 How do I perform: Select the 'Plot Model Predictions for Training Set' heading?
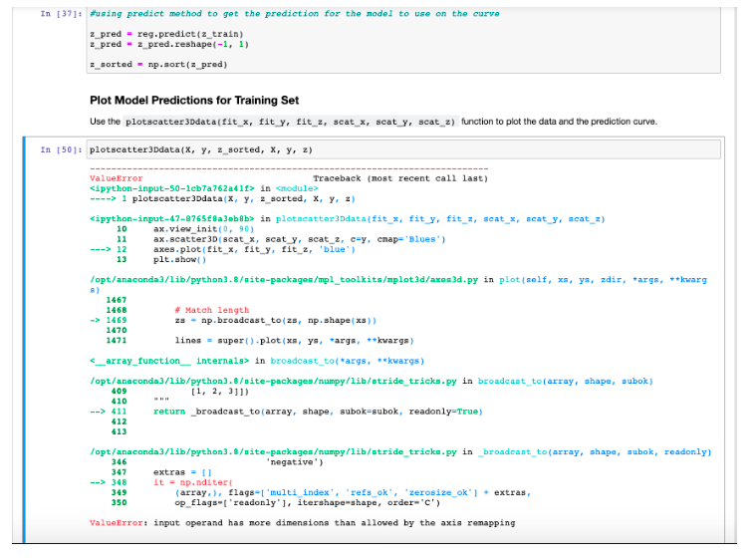(194, 101)
